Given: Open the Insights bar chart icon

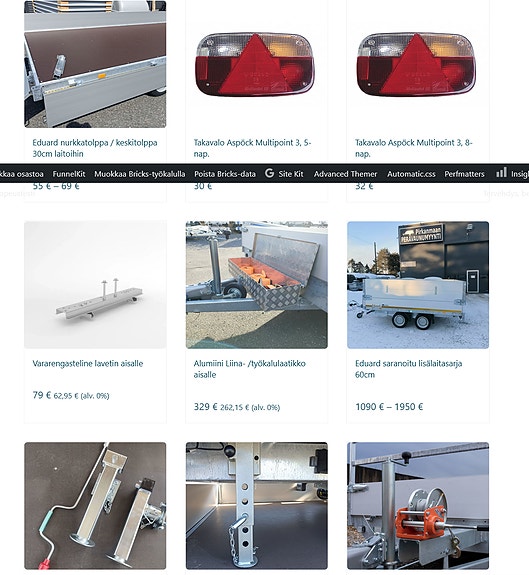Looking at the screenshot, I should [502, 173].
